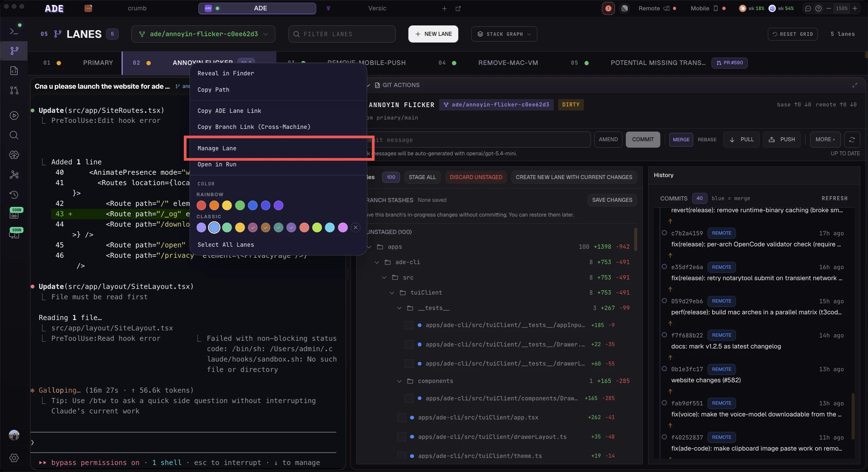Choose Reveal in Finder from the context menu
This screenshot has width=868, height=472.
click(278, 73)
